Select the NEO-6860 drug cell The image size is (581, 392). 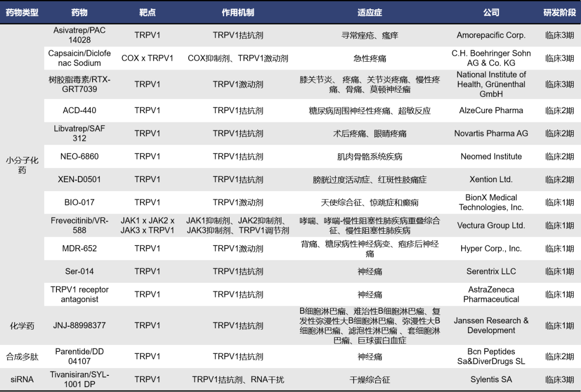click(x=79, y=156)
